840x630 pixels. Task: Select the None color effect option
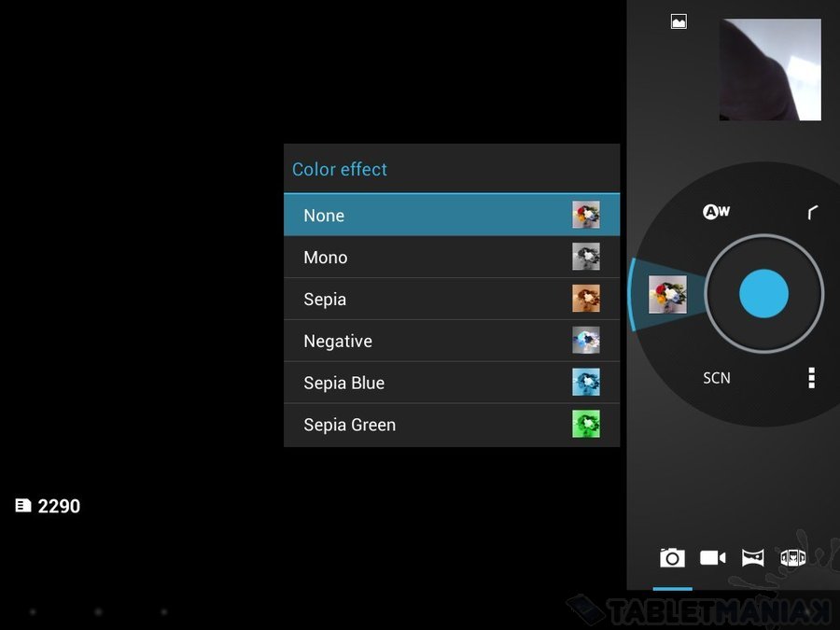452,215
